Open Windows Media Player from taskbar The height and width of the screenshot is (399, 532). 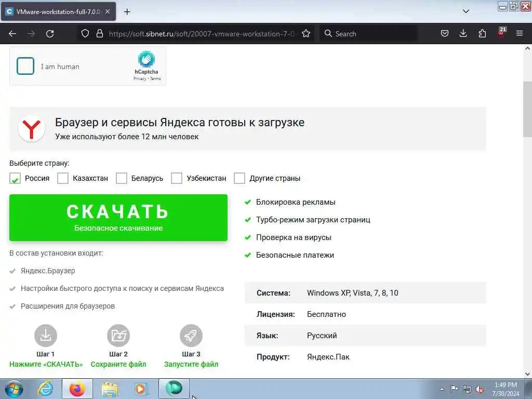(x=140, y=389)
